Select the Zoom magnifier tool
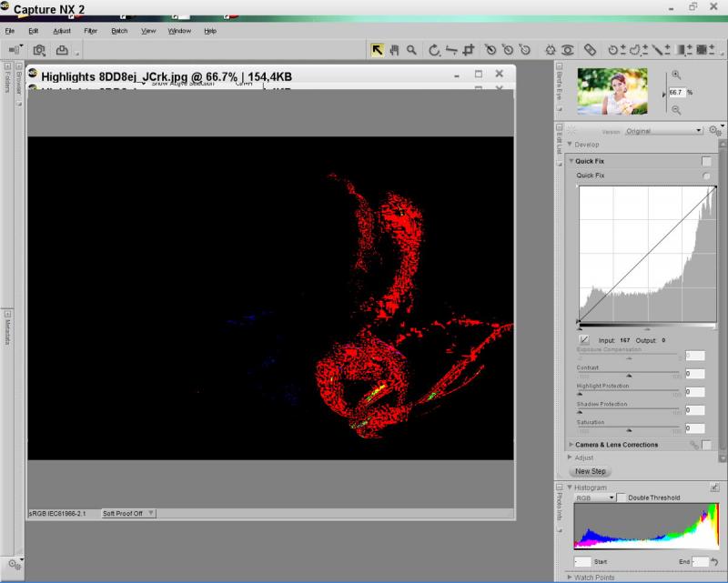The height and width of the screenshot is (583, 728). click(411, 50)
